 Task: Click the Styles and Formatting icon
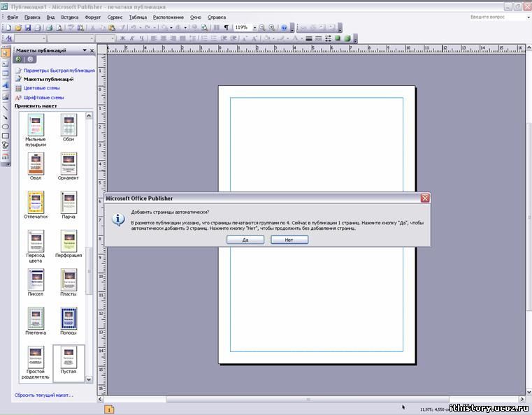pyautogui.click(x=9, y=38)
